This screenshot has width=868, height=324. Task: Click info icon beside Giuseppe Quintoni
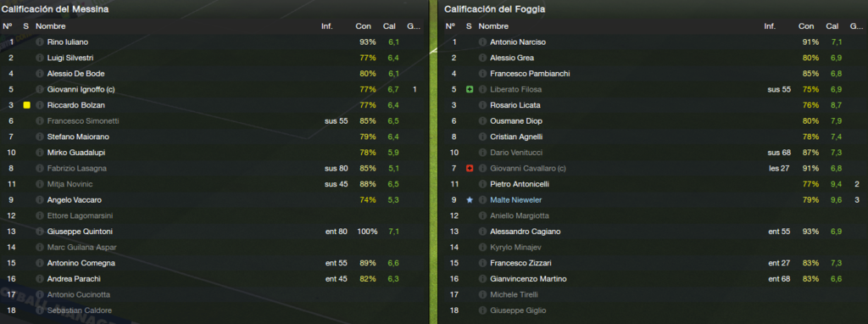coord(39,232)
